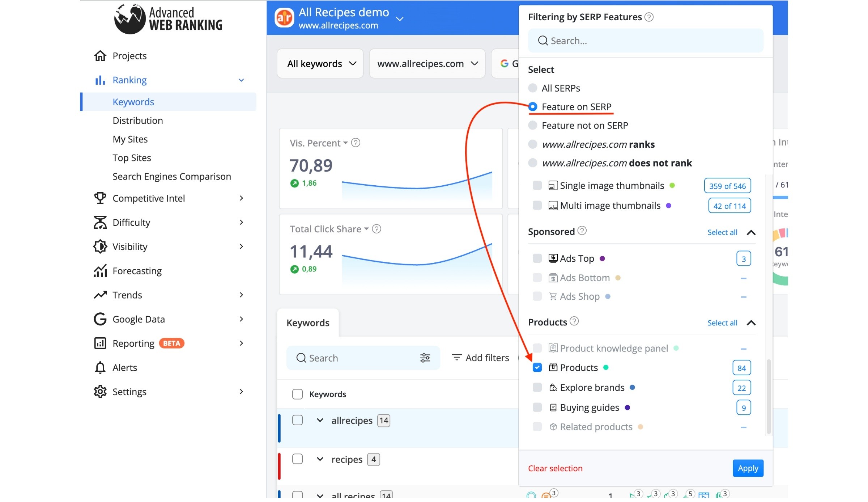The image size is (868, 502).
Task: Open My Sites menu item
Action: [130, 140]
